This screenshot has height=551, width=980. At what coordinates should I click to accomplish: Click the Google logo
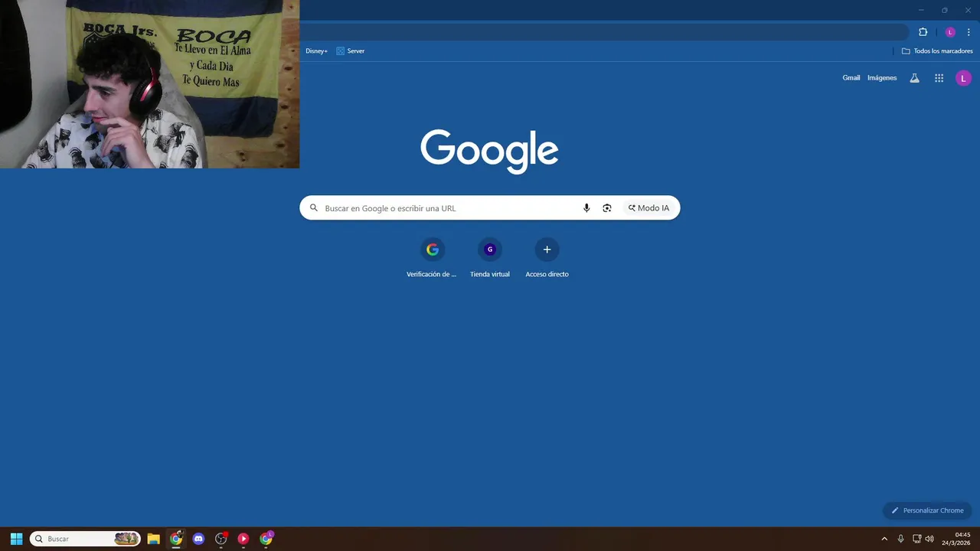click(489, 151)
